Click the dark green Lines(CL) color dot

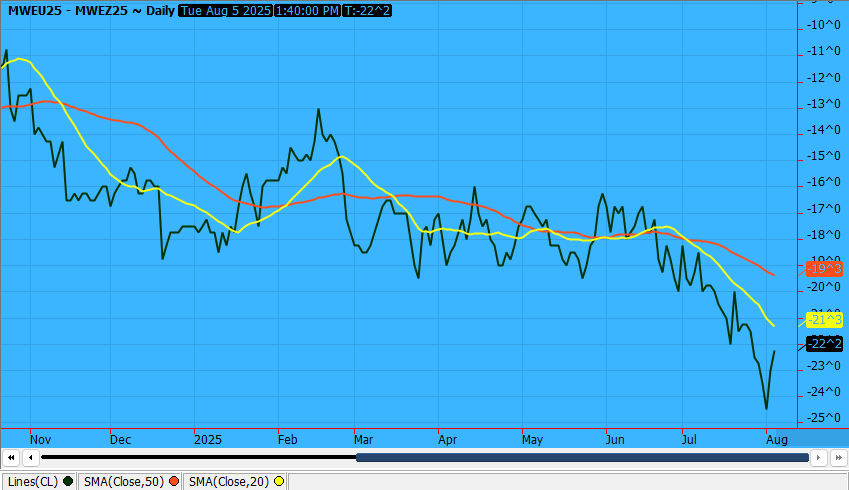coord(68,481)
